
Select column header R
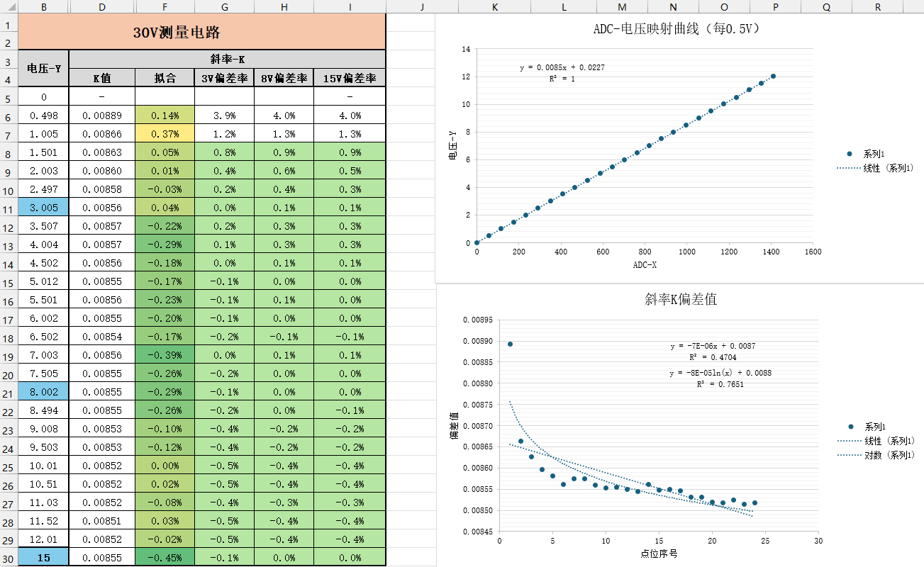878,6
